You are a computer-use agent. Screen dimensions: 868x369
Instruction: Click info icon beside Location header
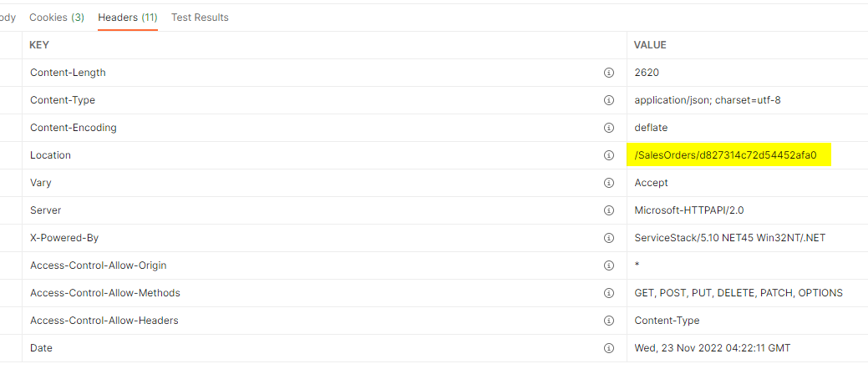tap(609, 155)
